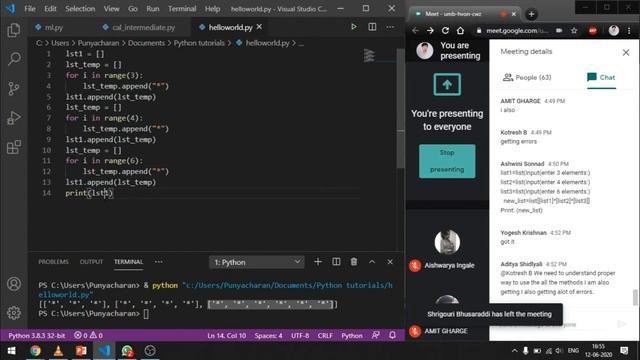Click the feedback icon in status bar
Screen dimensions: 640x360
tap(376, 336)
